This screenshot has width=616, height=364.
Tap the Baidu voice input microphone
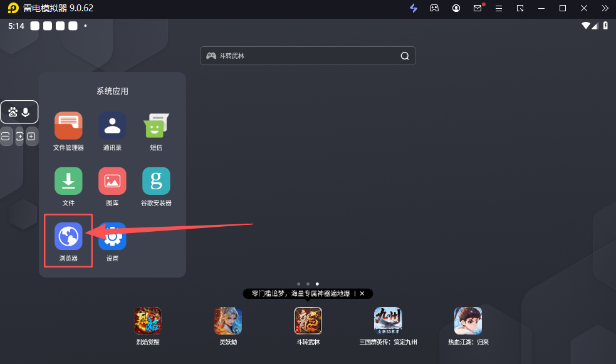(x=26, y=112)
